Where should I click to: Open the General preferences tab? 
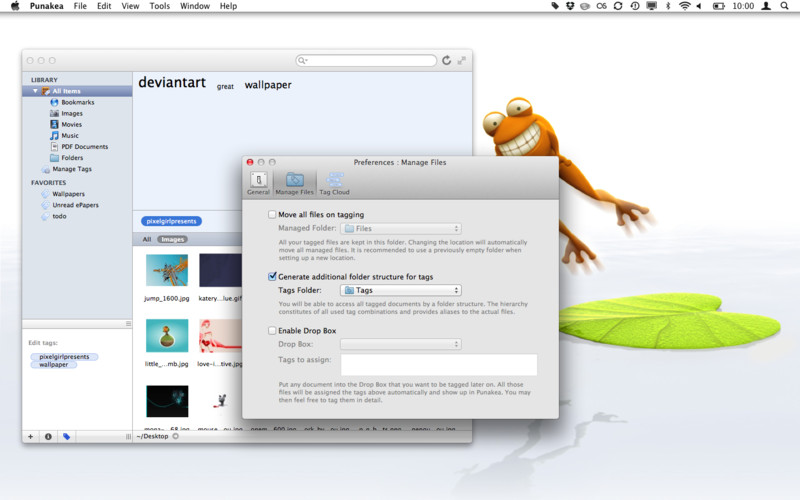tap(258, 182)
